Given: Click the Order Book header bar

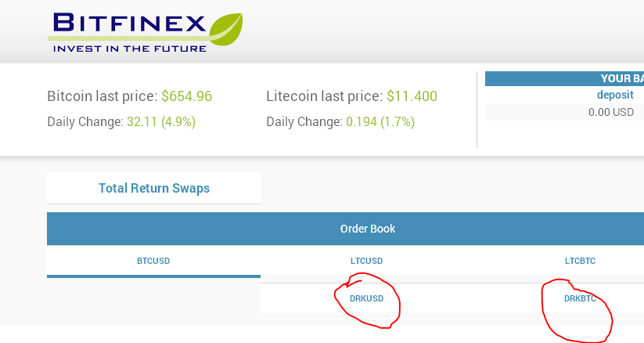Looking at the screenshot, I should point(367,229).
